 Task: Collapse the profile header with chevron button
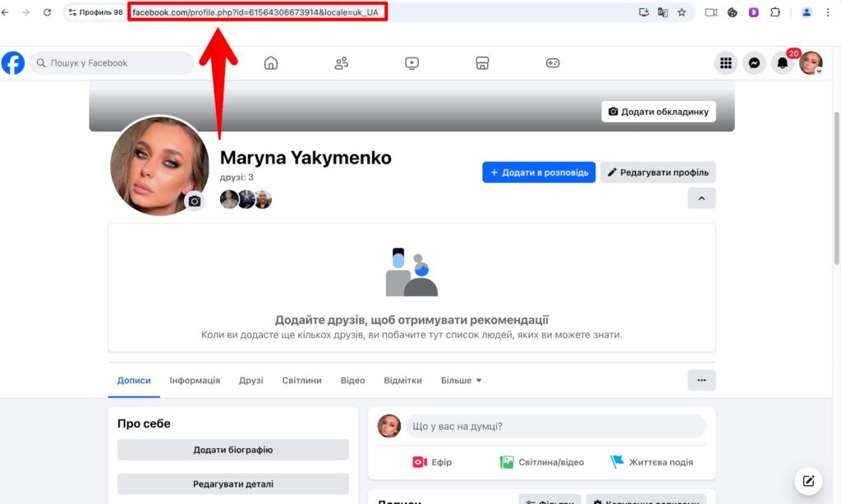click(701, 198)
